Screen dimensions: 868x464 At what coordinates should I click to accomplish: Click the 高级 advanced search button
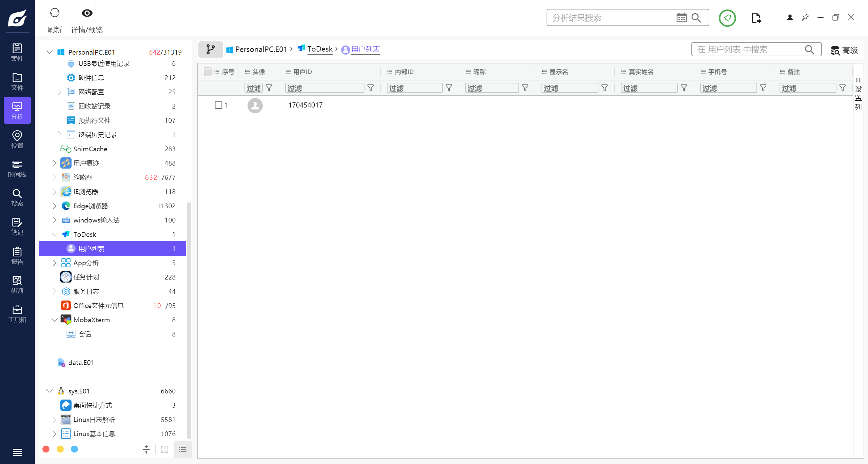coord(844,50)
